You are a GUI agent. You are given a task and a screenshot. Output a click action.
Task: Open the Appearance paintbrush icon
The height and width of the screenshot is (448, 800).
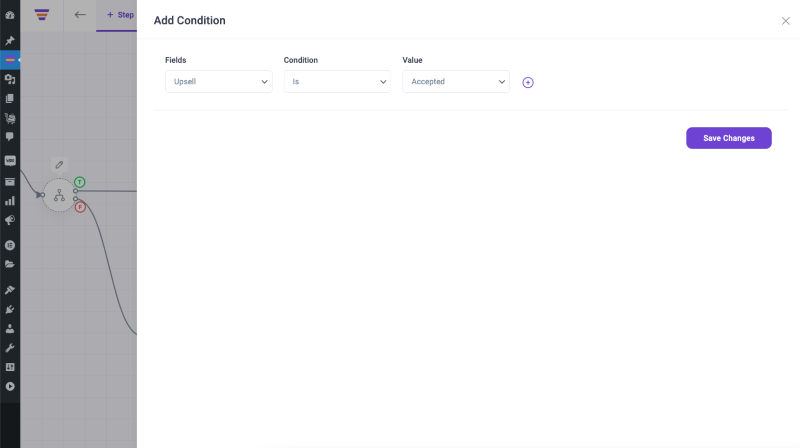pyautogui.click(x=10, y=290)
